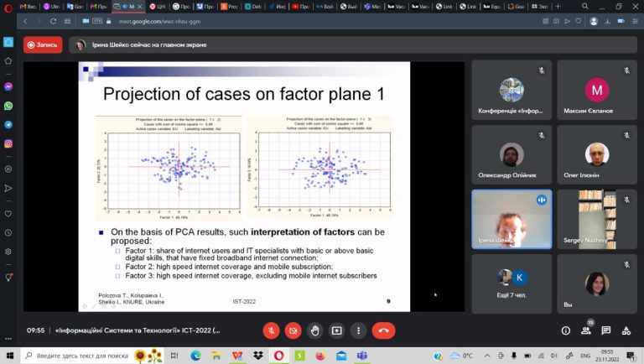
Task: Open sidebar bookmarks heart icon
Action: (8, 214)
